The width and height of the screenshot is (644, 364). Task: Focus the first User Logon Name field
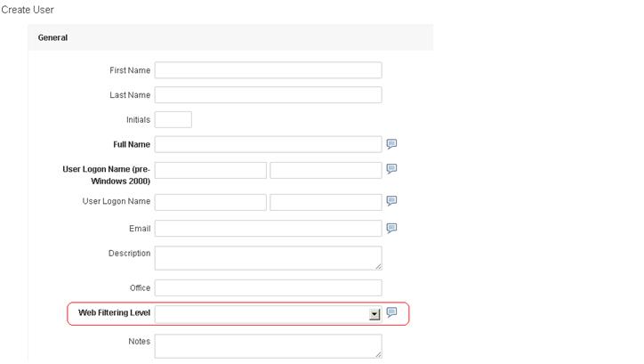211,202
